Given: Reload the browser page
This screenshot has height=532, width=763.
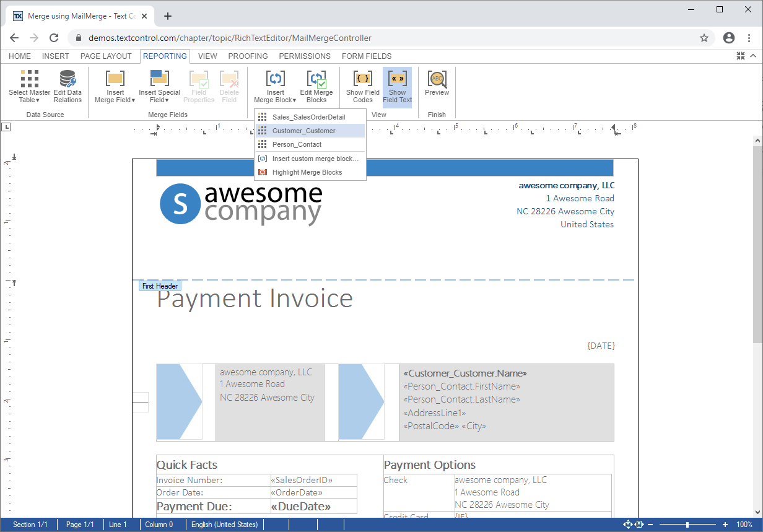Looking at the screenshot, I should point(54,38).
